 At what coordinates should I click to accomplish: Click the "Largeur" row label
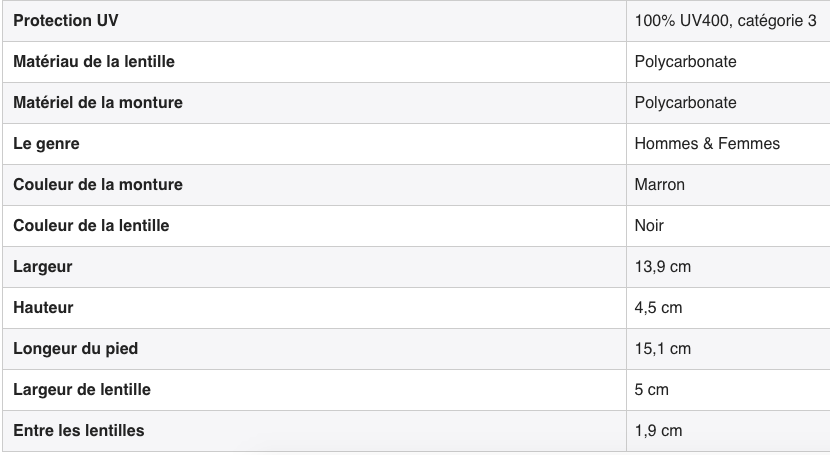(x=43, y=267)
